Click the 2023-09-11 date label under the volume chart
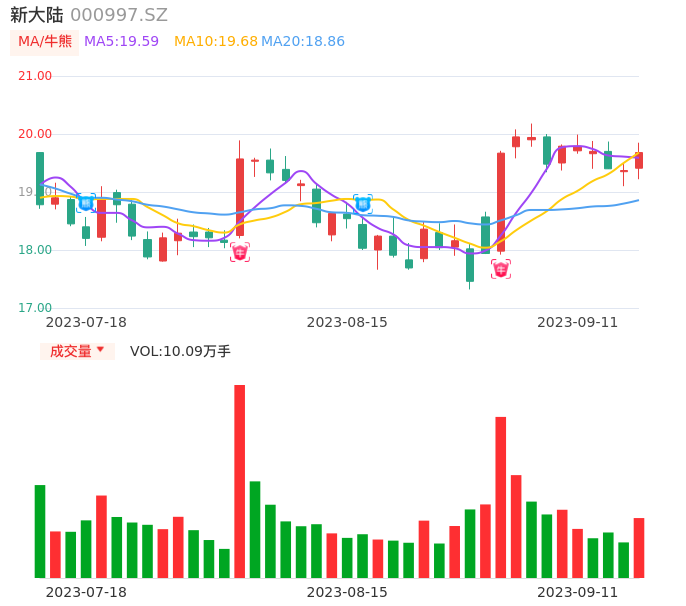This screenshot has height=606, width=686. pyautogui.click(x=578, y=592)
